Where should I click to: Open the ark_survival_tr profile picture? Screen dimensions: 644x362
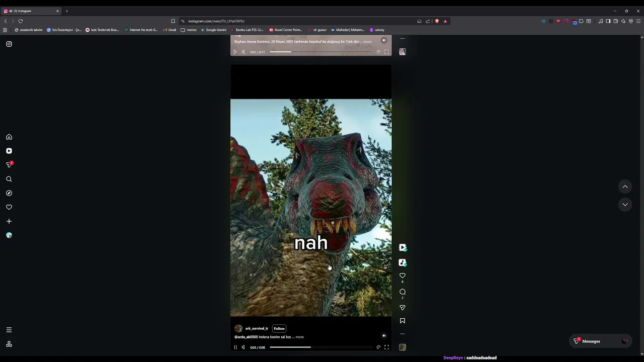click(x=238, y=328)
